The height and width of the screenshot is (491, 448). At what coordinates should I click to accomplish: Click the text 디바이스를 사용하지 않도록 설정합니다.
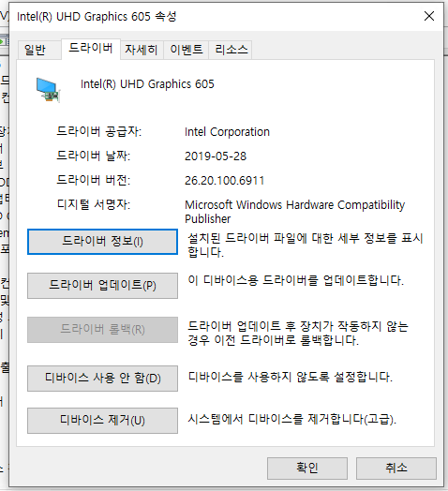pos(291,377)
